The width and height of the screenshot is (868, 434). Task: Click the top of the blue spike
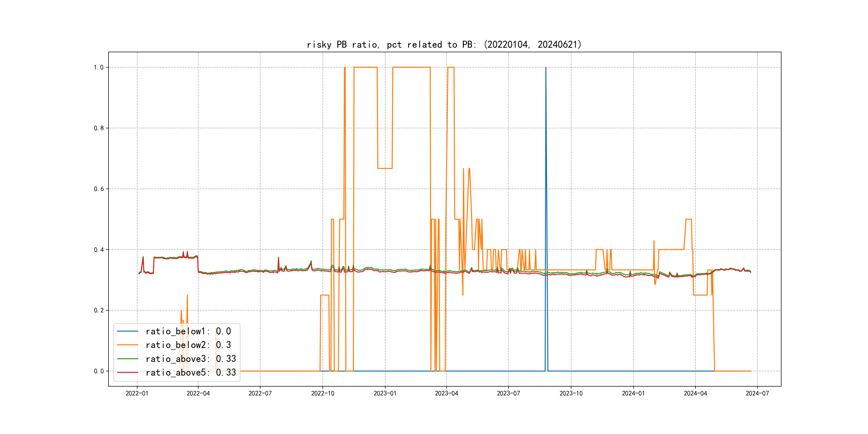tap(546, 68)
